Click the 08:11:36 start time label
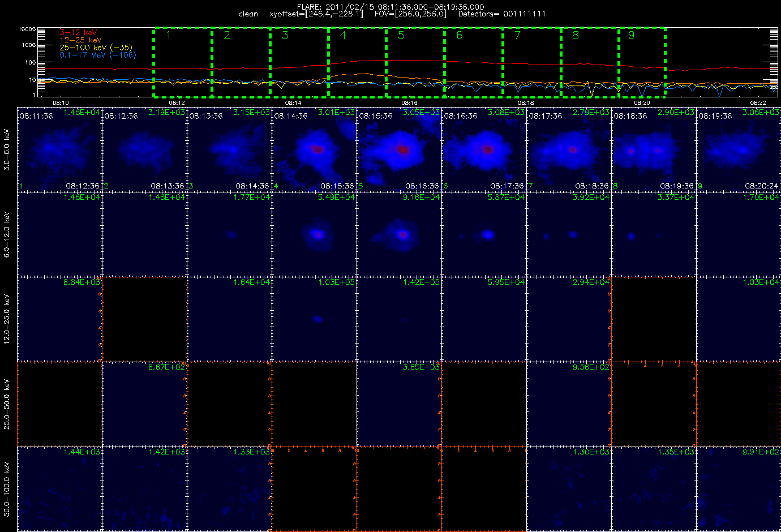 [36, 116]
